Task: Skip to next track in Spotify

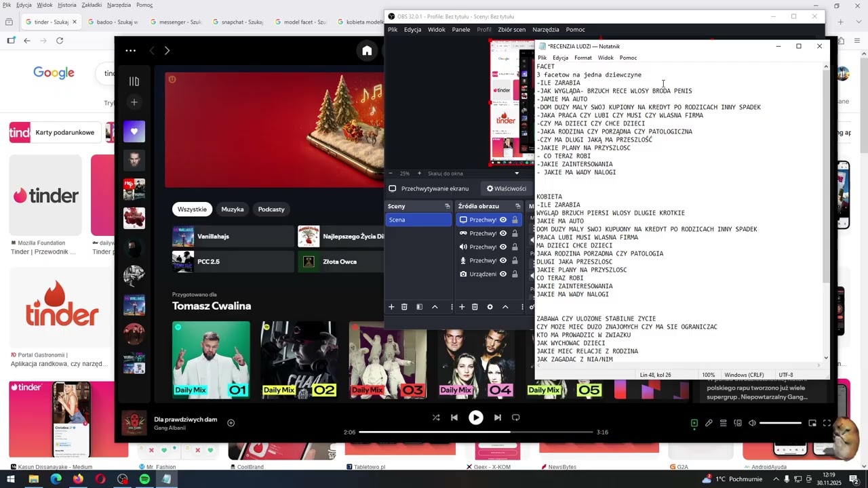Action: [498, 418]
